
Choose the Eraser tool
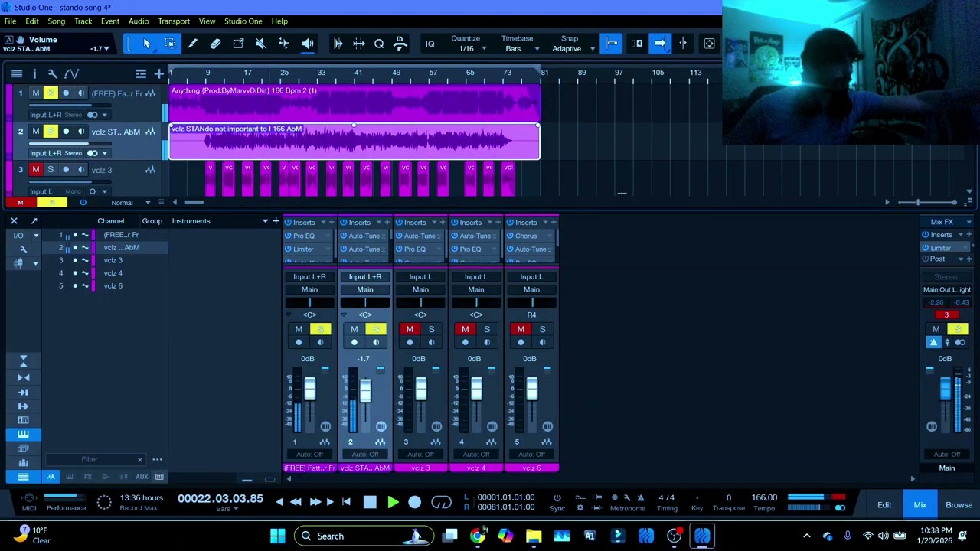215,44
